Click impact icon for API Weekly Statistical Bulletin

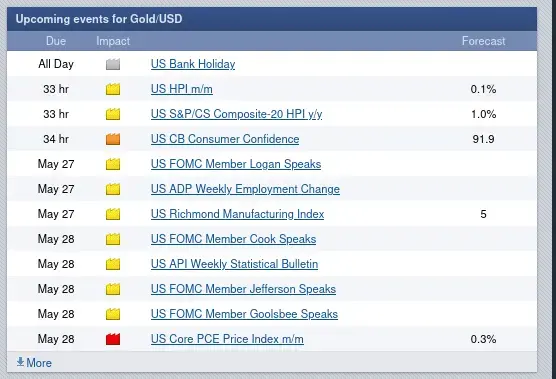coord(113,264)
